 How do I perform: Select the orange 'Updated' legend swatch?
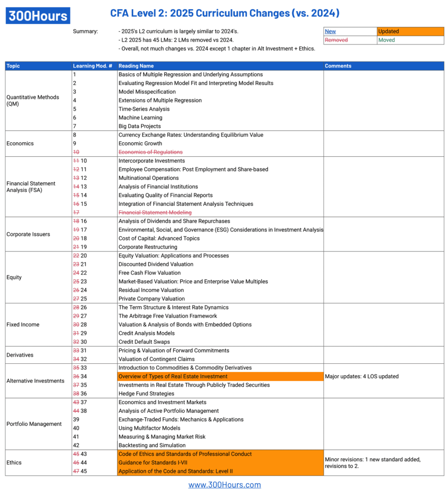coord(410,31)
